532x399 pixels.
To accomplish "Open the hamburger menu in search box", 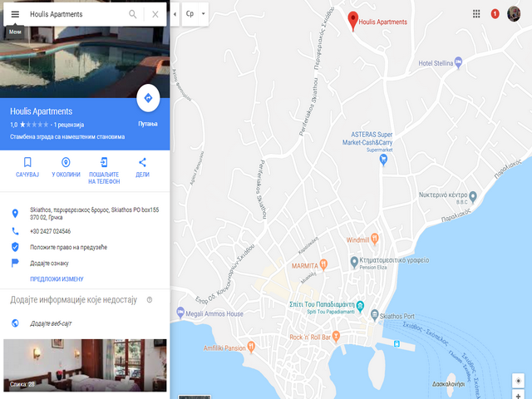I will click(x=15, y=14).
